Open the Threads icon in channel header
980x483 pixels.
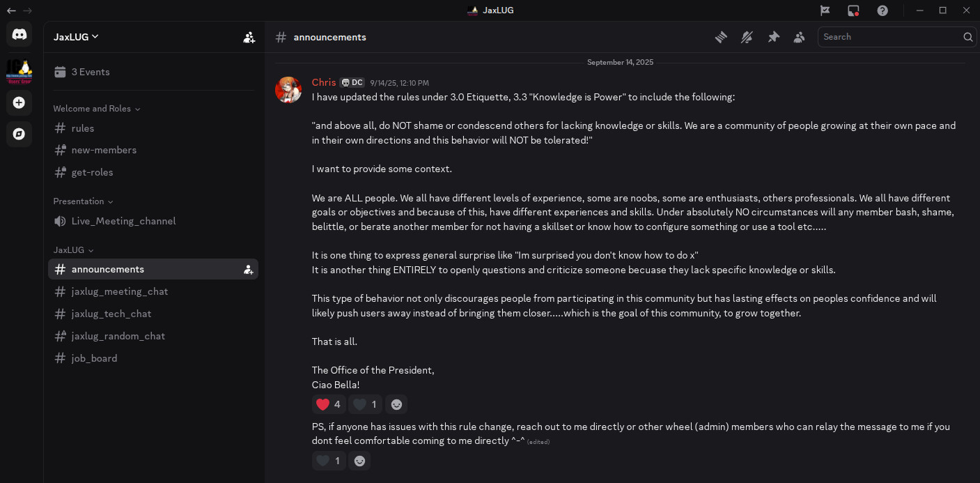[x=721, y=38]
